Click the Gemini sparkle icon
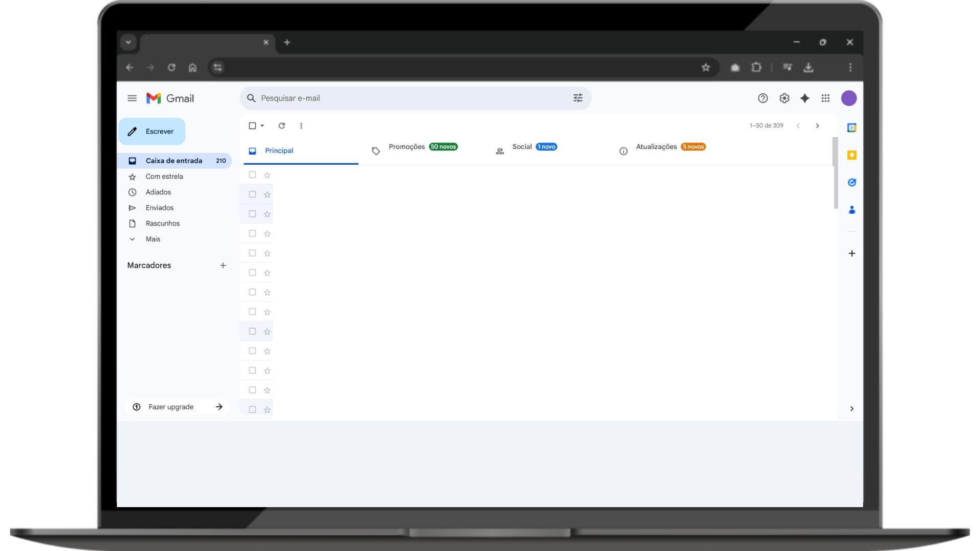This screenshot has width=980, height=551. 805,98
